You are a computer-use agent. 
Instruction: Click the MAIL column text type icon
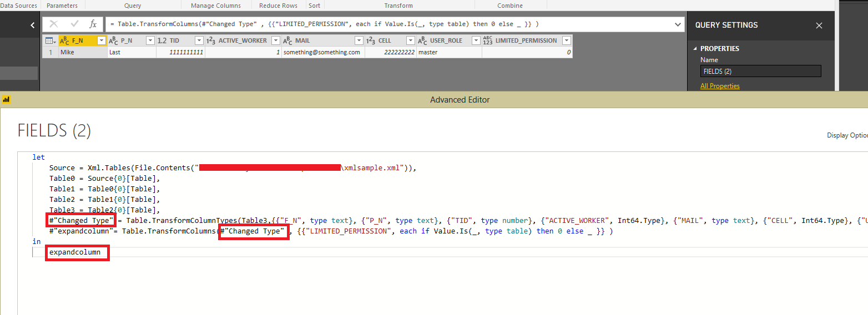[x=287, y=40]
